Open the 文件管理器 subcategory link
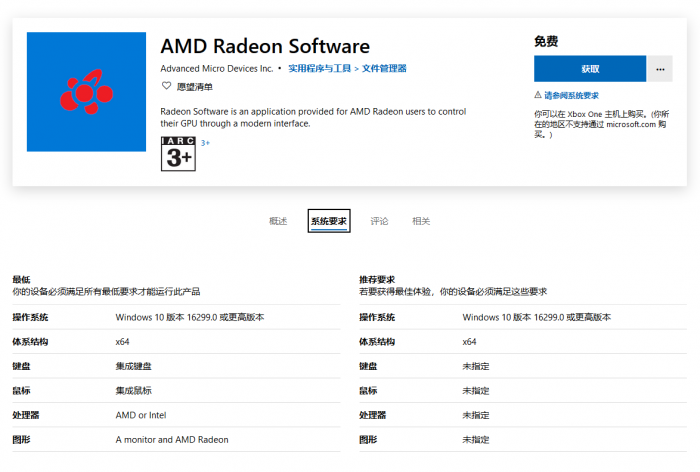Image resolution: width=700 pixels, height=472 pixels. (384, 68)
